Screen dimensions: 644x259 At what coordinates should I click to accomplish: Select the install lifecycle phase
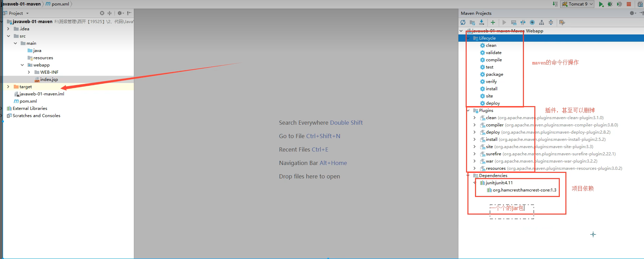point(489,89)
